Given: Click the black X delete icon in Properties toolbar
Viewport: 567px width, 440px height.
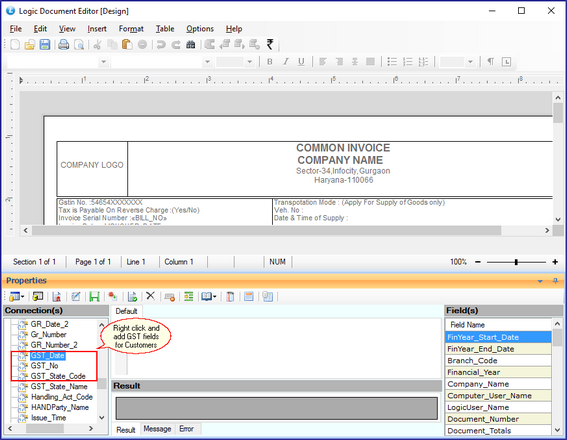Looking at the screenshot, I should tap(150, 296).
